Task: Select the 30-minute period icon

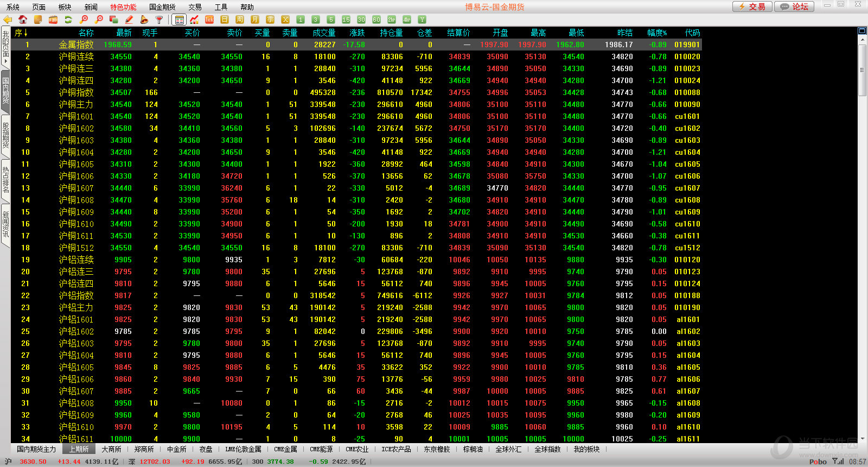Action: (x=361, y=20)
